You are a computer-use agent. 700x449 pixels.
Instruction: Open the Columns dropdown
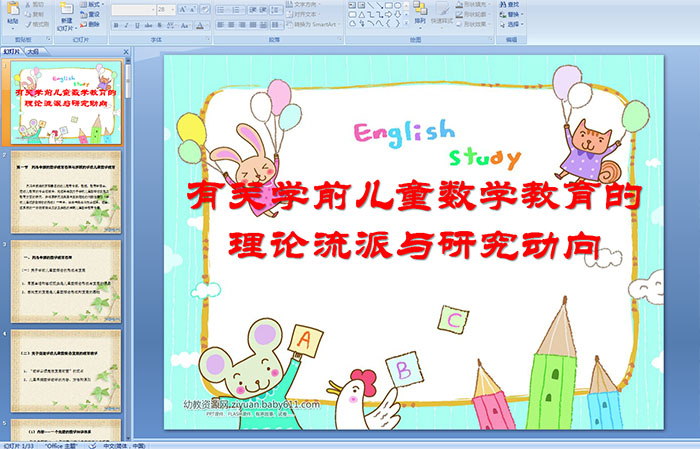[277, 25]
